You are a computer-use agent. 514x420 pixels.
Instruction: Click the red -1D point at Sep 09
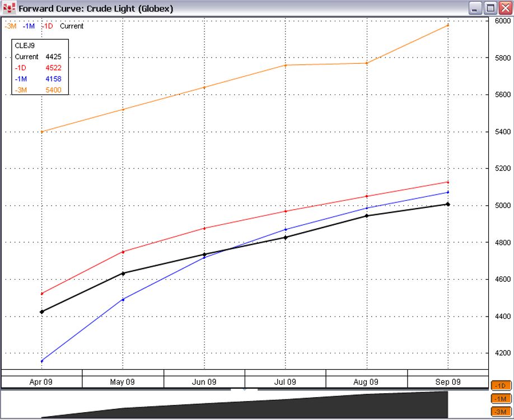pos(448,182)
